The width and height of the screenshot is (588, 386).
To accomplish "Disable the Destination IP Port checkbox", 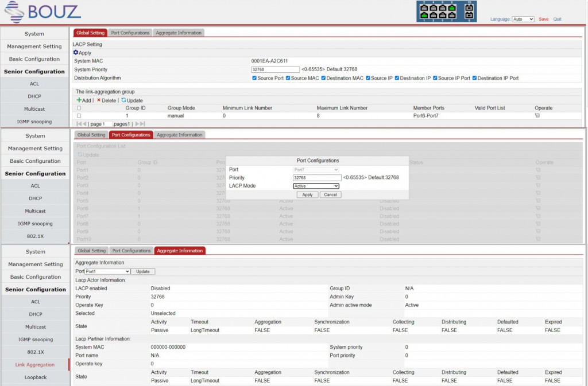I will [x=474, y=78].
